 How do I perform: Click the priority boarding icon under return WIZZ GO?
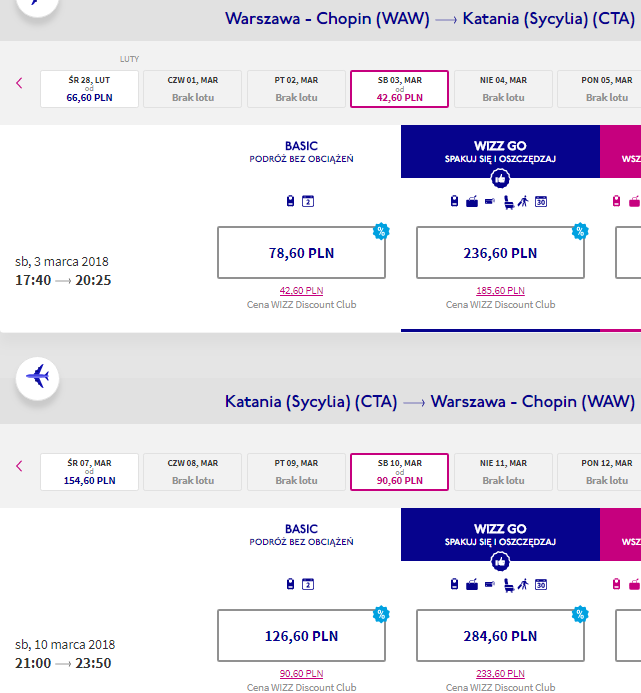click(523, 584)
